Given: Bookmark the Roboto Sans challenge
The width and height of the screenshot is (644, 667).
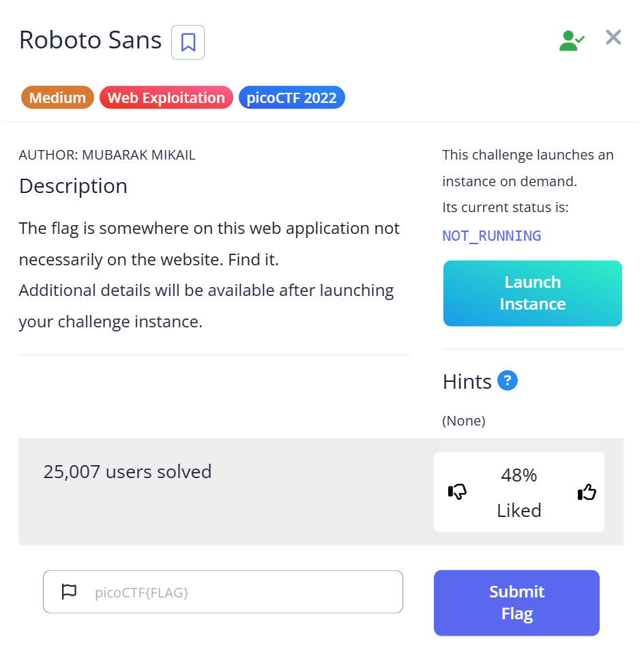Looking at the screenshot, I should click(x=188, y=42).
